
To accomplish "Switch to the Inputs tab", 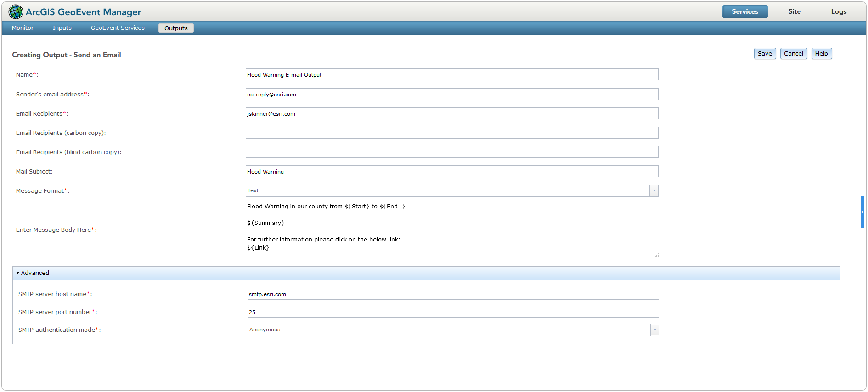I will point(62,28).
